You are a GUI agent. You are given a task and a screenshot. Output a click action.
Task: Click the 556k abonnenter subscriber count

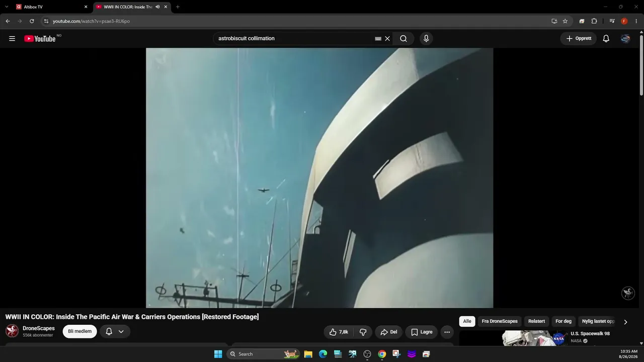tap(38, 335)
